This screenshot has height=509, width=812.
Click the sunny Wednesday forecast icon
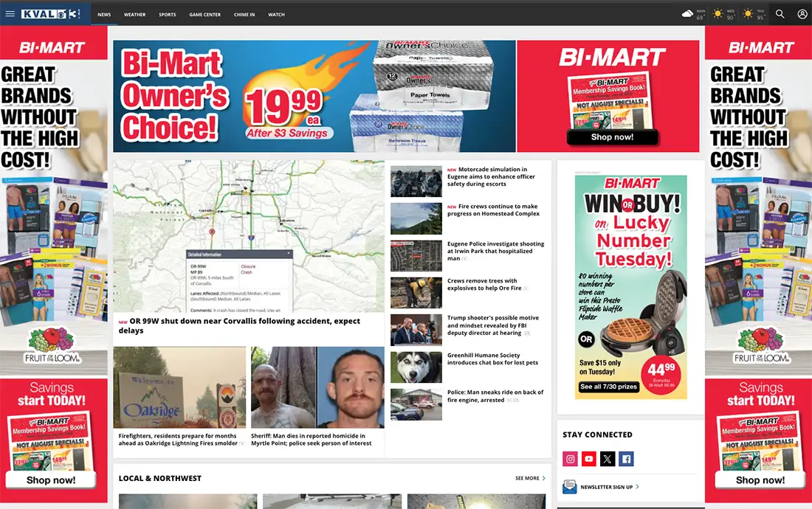(x=718, y=14)
